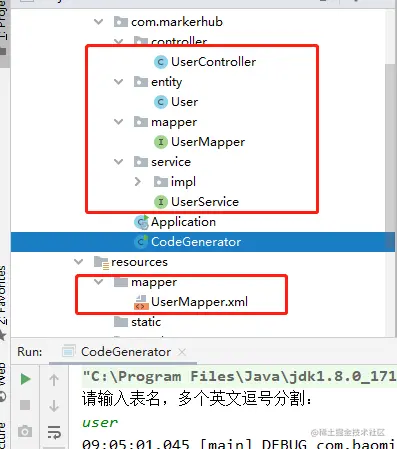Select the entity package label

click(166, 82)
